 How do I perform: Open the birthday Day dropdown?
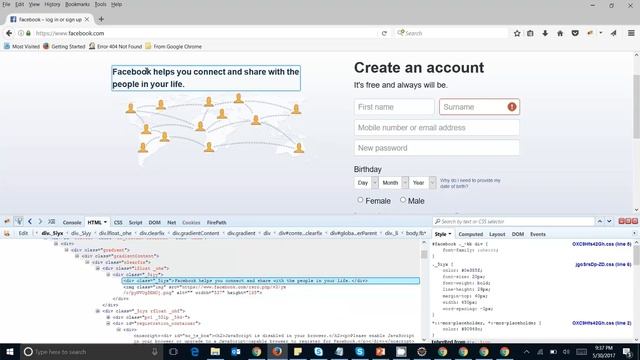click(x=366, y=182)
